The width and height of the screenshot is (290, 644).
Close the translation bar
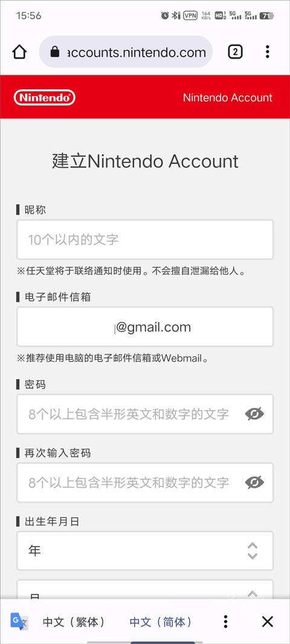point(268,622)
